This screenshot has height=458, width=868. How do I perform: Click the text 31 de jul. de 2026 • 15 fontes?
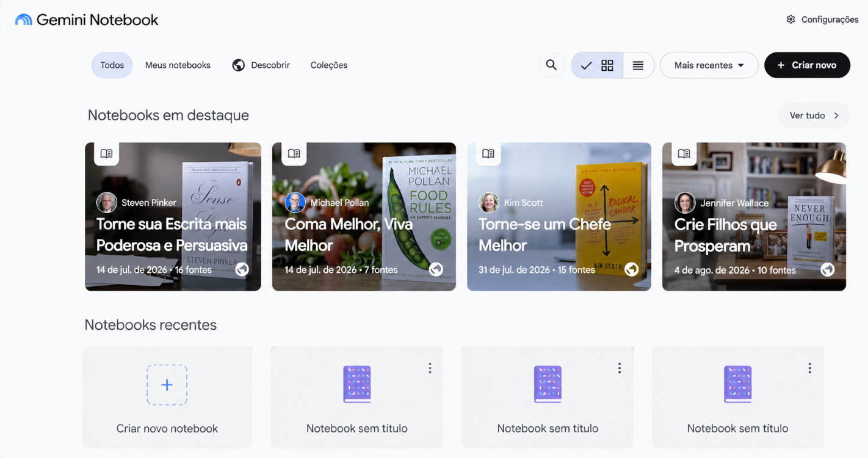tap(537, 269)
